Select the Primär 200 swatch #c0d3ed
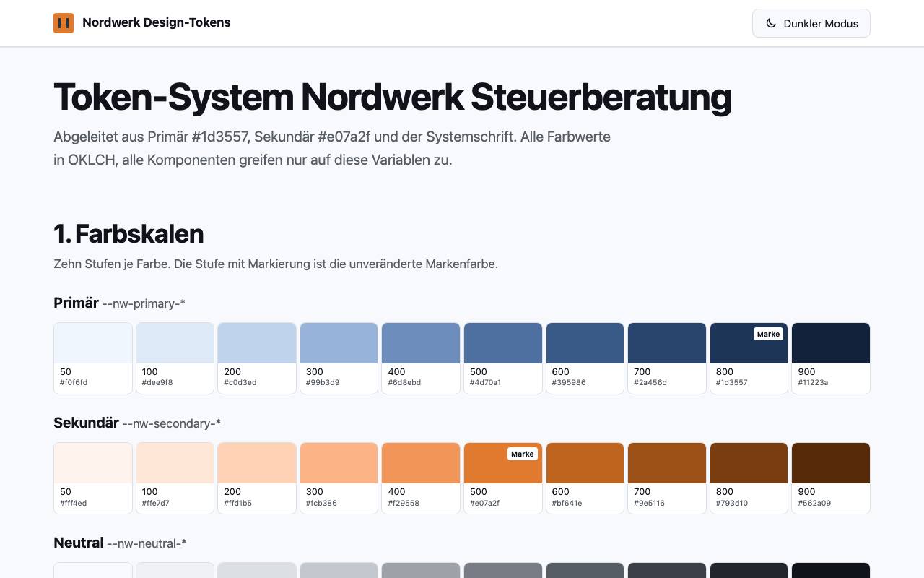924x578 pixels. click(x=257, y=358)
